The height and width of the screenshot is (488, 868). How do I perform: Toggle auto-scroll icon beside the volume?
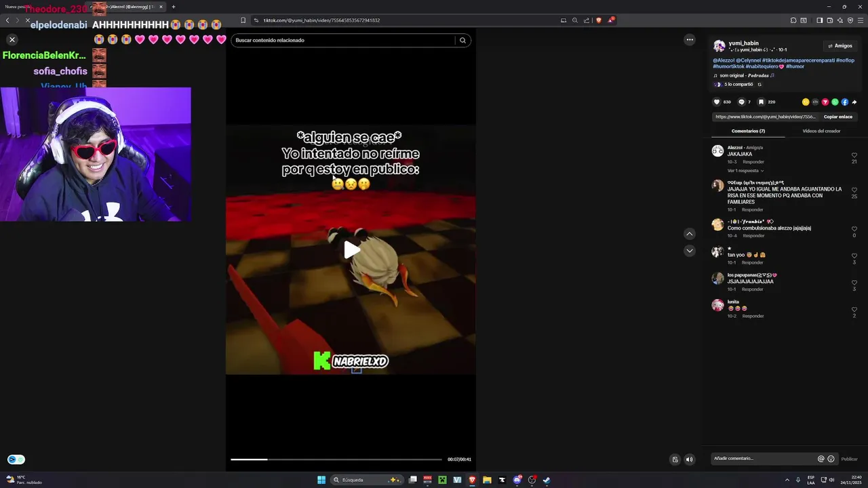coord(675,460)
